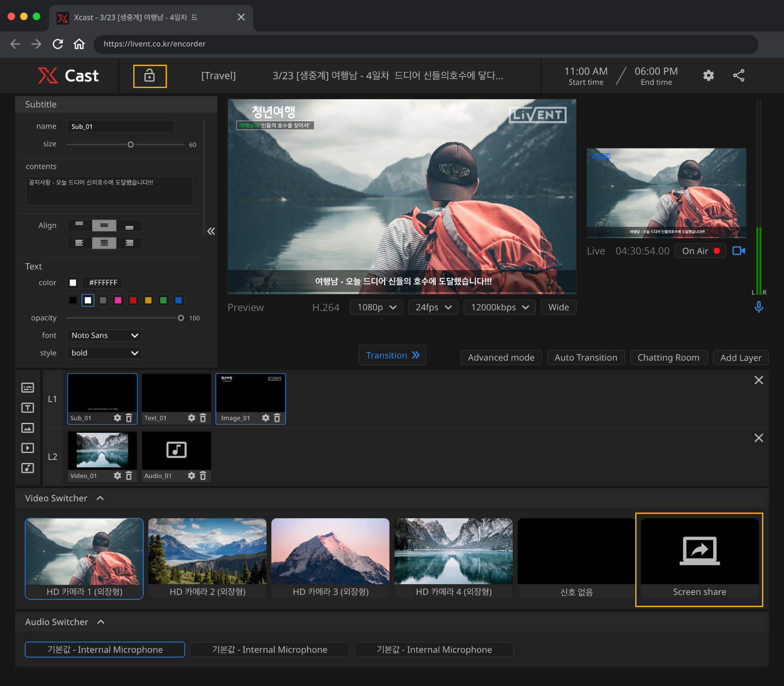Click the microphone icon below audio meter
The height and width of the screenshot is (686, 784).
759,307
